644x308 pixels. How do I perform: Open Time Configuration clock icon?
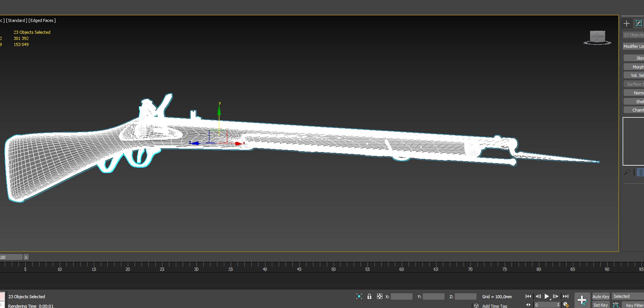pos(566,305)
